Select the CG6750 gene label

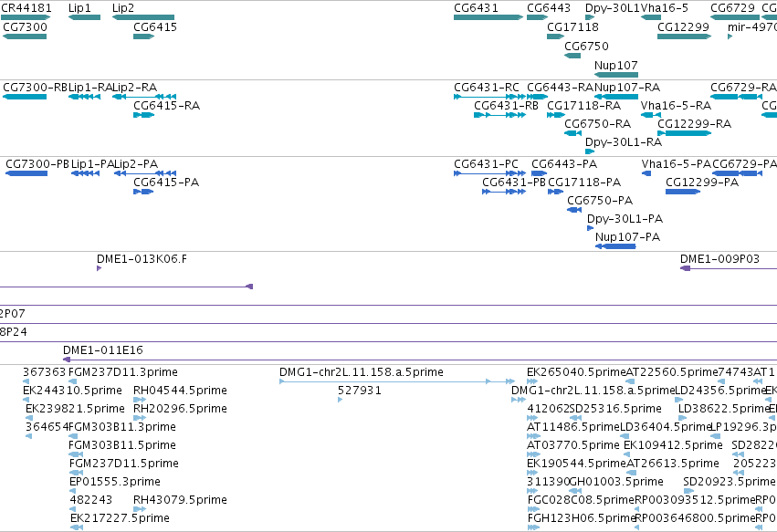coord(587,46)
